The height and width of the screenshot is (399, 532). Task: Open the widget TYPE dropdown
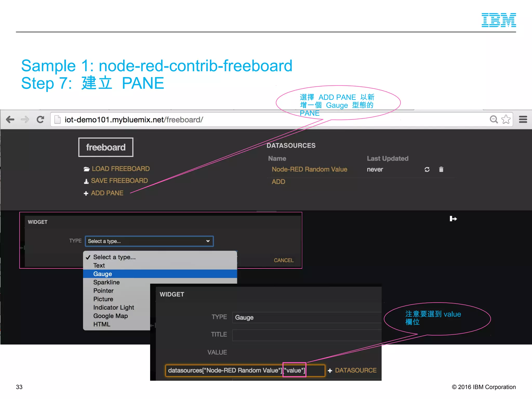[x=149, y=241]
